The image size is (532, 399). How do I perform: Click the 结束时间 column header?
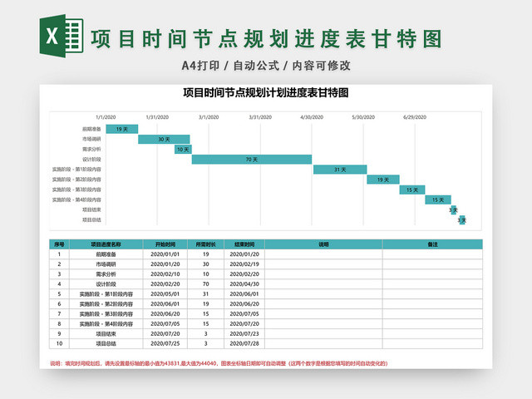(x=244, y=244)
